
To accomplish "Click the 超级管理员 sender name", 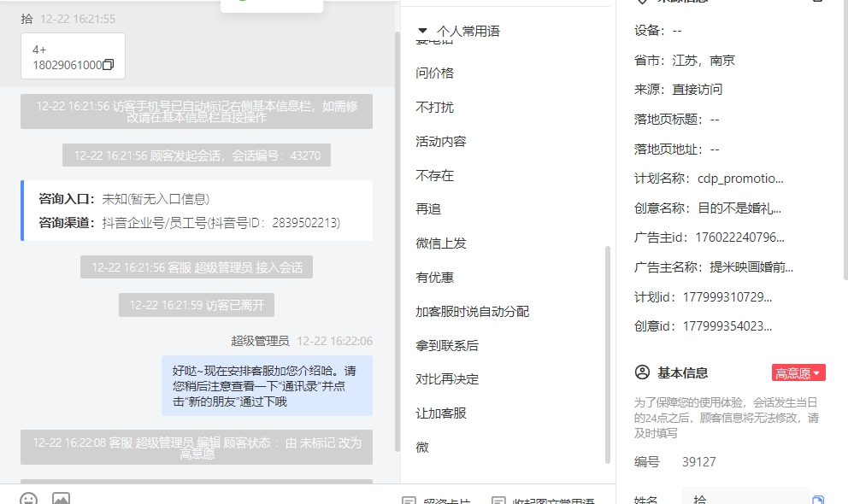I will (260, 341).
